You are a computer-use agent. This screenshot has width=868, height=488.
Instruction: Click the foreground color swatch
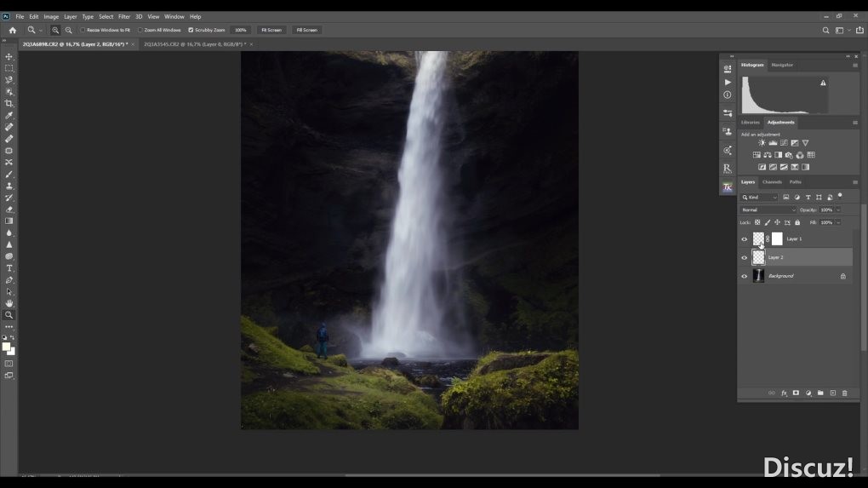pyautogui.click(x=6, y=347)
